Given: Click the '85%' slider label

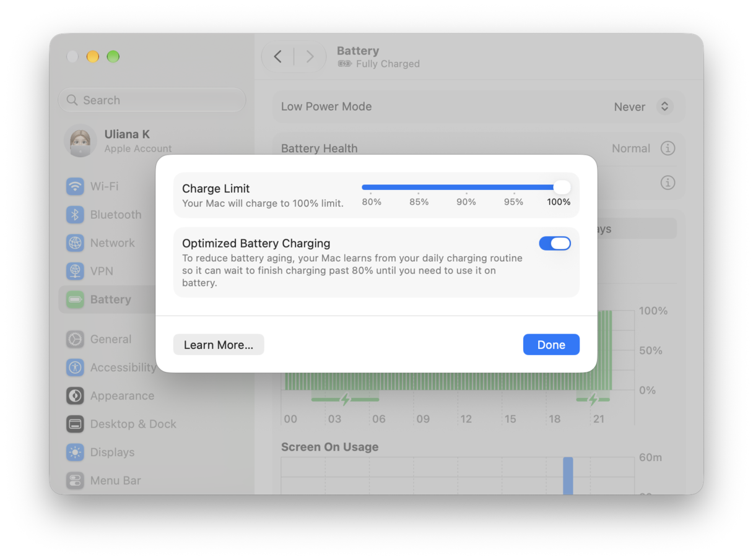Looking at the screenshot, I should tap(419, 202).
